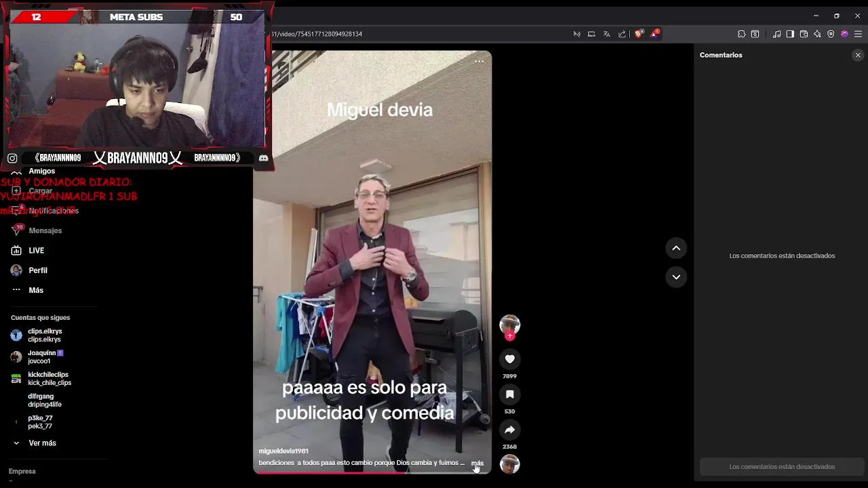The height and width of the screenshot is (488, 868).
Task: Share the video using the arrow icon
Action: 510,430
